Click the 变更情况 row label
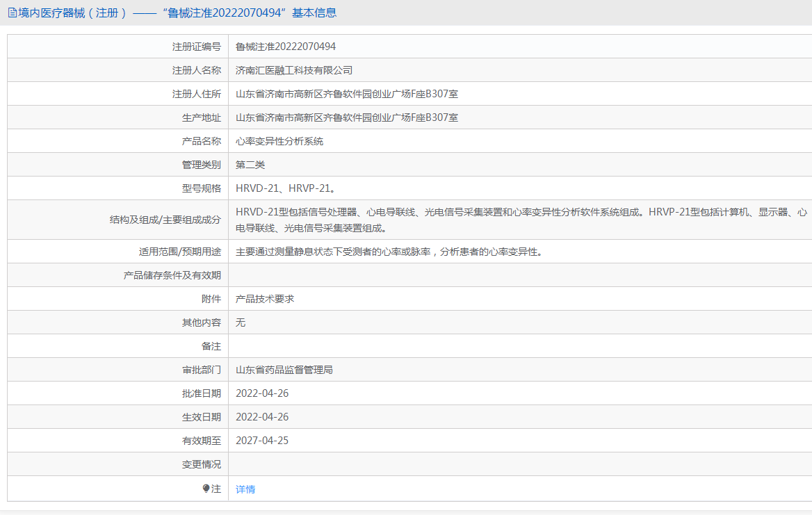The width and height of the screenshot is (812, 515). pos(202,465)
